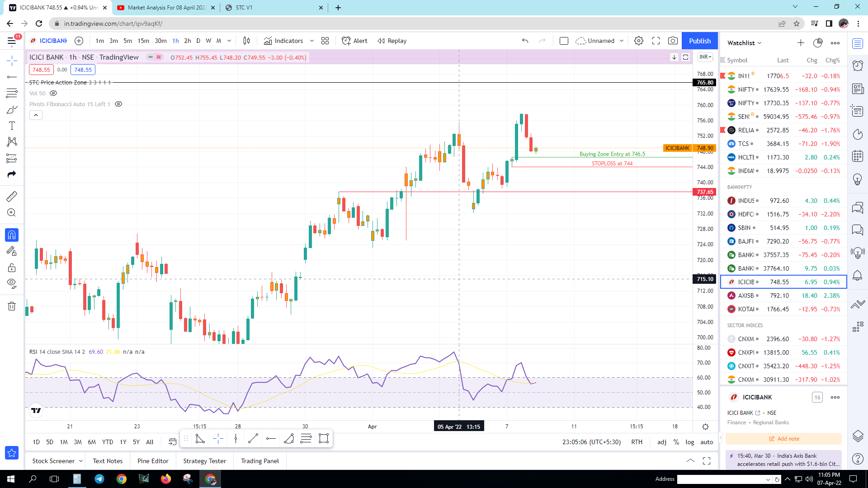Viewport: 868px width, 488px height.
Task: Open chart settings gear icon
Action: pos(638,41)
